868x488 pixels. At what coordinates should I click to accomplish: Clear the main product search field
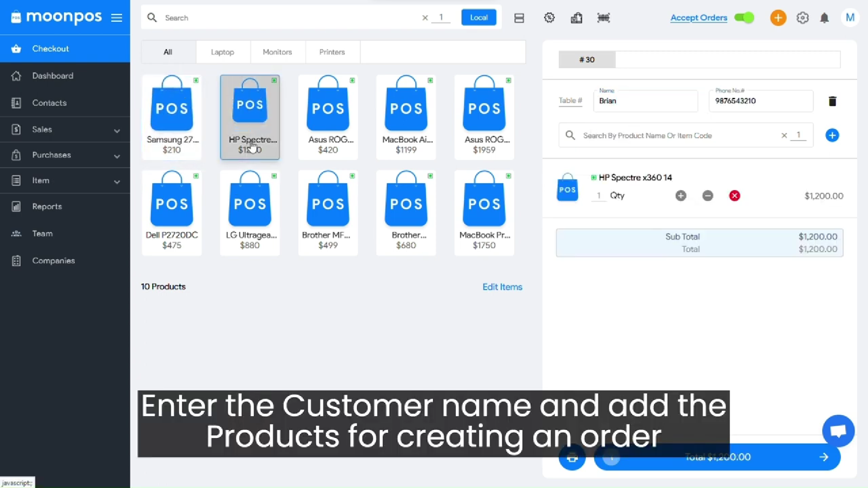tap(425, 18)
